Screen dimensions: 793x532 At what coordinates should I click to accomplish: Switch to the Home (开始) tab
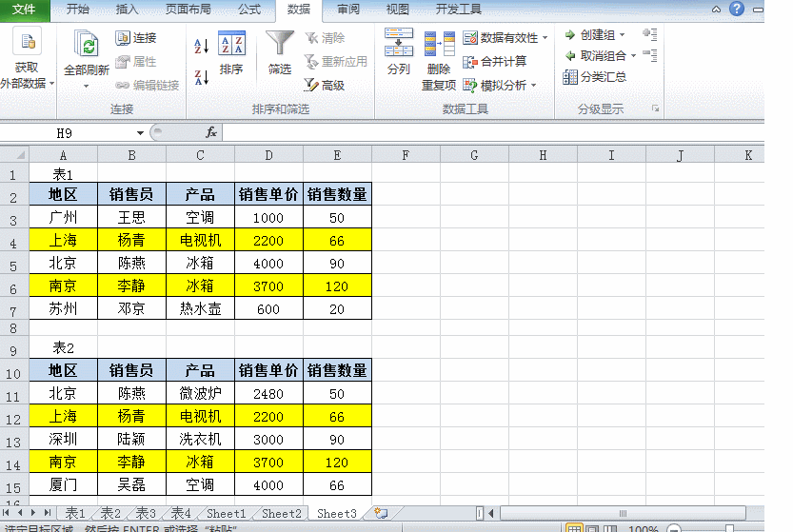pos(77,10)
